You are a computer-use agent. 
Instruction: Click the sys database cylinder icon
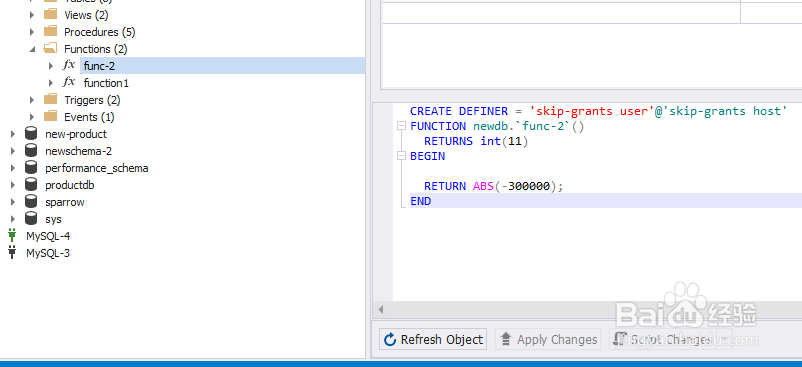coord(31,219)
